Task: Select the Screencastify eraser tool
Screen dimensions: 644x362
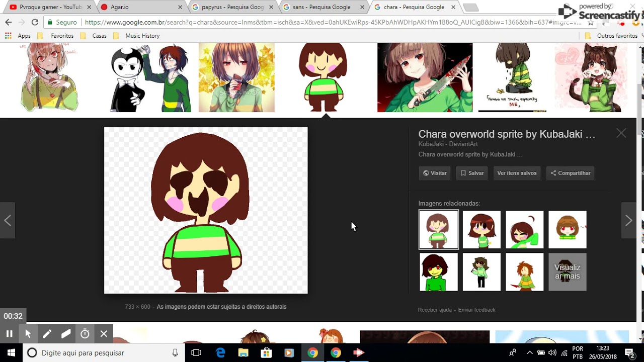Action: [66, 333]
